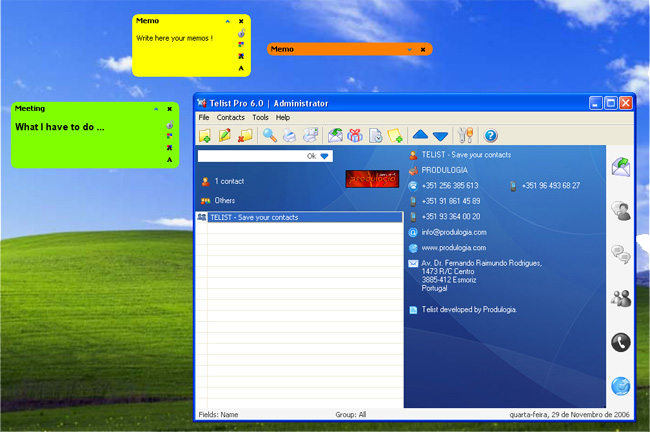Screen dimensions: 650x432
Task: Open the dropdown arrow next to Ok
Action: [324, 156]
